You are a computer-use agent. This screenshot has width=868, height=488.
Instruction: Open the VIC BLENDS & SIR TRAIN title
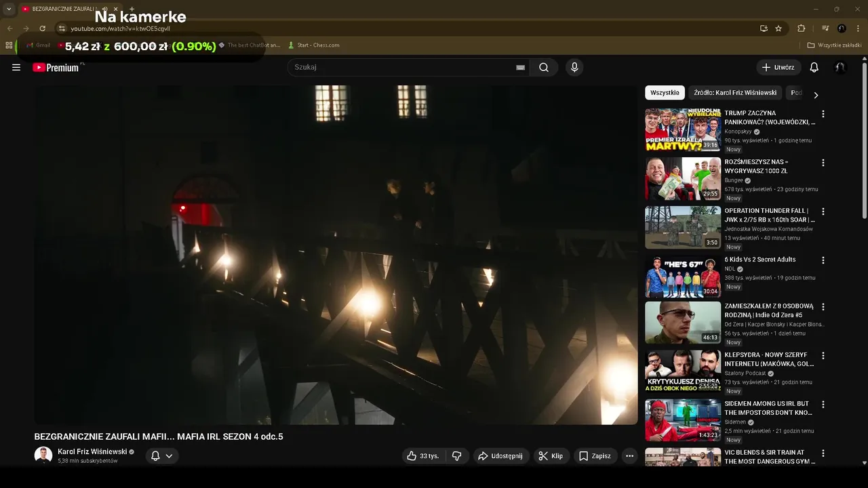click(x=770, y=457)
